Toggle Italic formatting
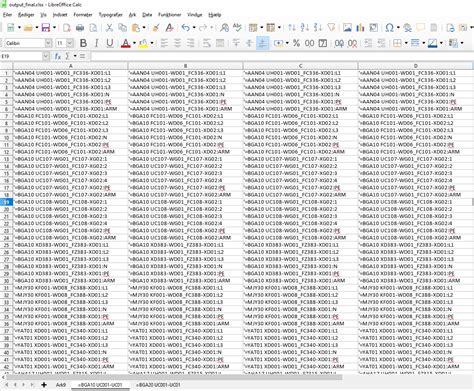 pyautogui.click(x=96, y=43)
